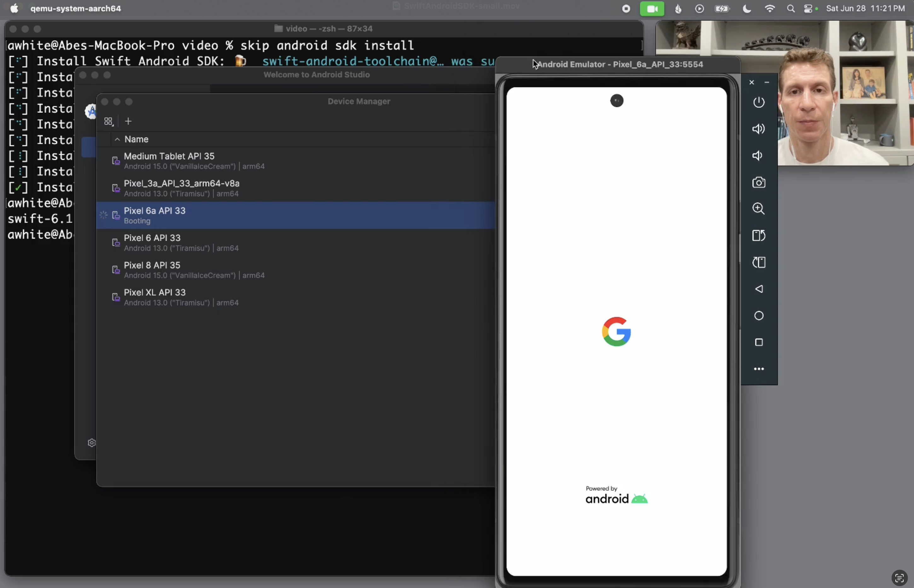Image resolution: width=914 pixels, height=588 pixels.
Task: Sort devices by the Name column header
Action: point(136,139)
